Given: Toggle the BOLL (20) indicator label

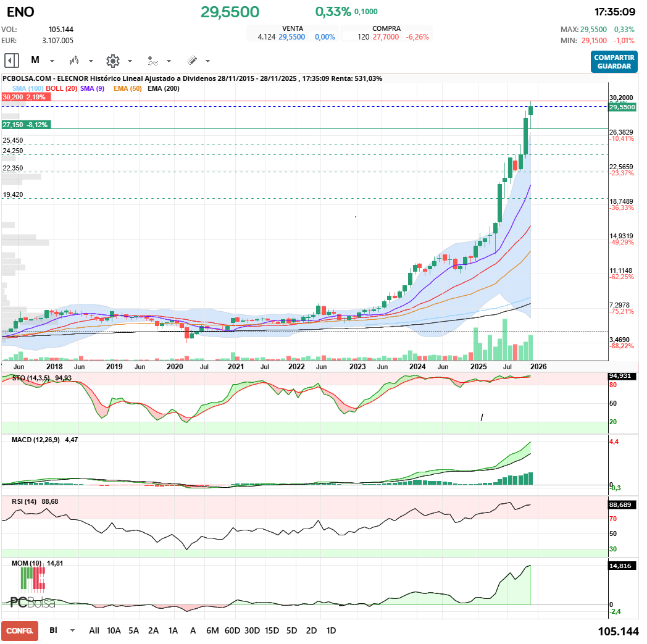Looking at the screenshot, I should [x=62, y=88].
